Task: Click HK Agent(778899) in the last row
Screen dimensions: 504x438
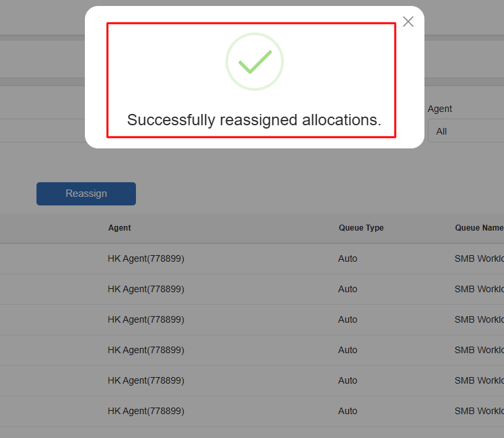Action: click(x=146, y=411)
